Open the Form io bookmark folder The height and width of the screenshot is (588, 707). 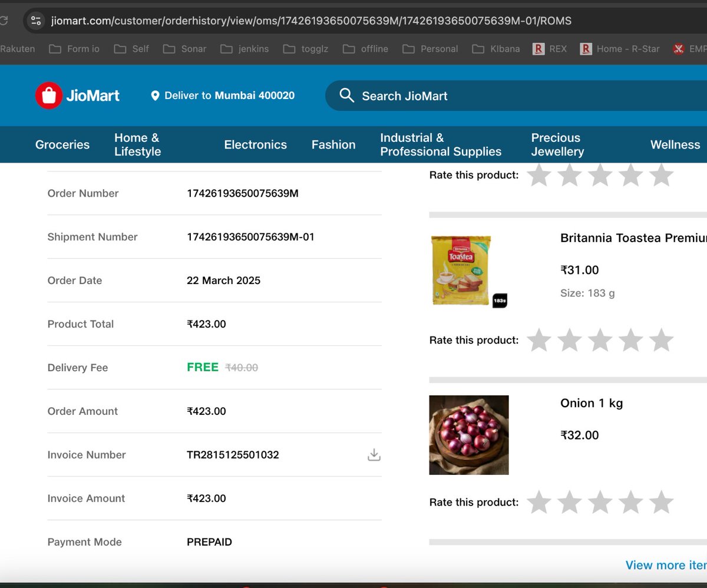(74, 49)
